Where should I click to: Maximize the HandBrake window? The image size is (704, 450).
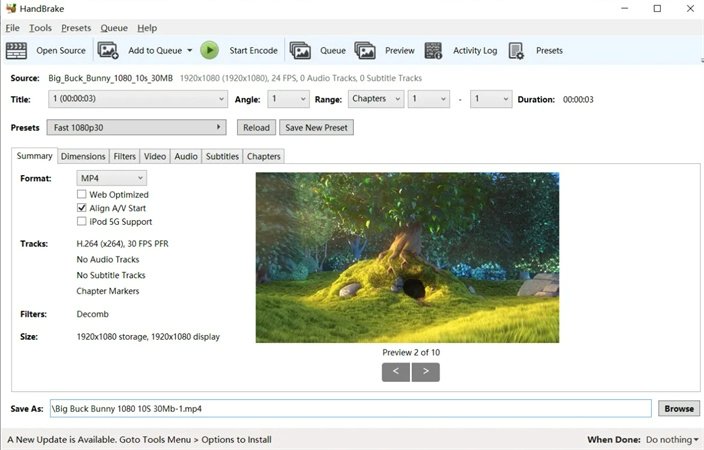[x=657, y=9]
